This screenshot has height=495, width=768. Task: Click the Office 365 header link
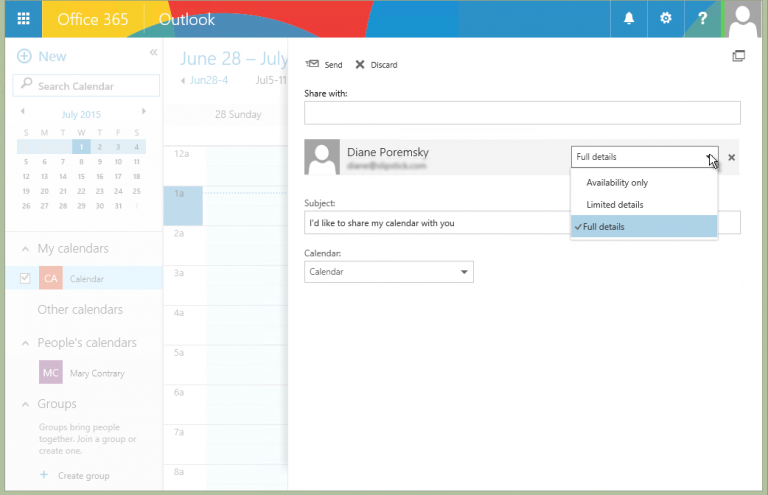pos(93,19)
